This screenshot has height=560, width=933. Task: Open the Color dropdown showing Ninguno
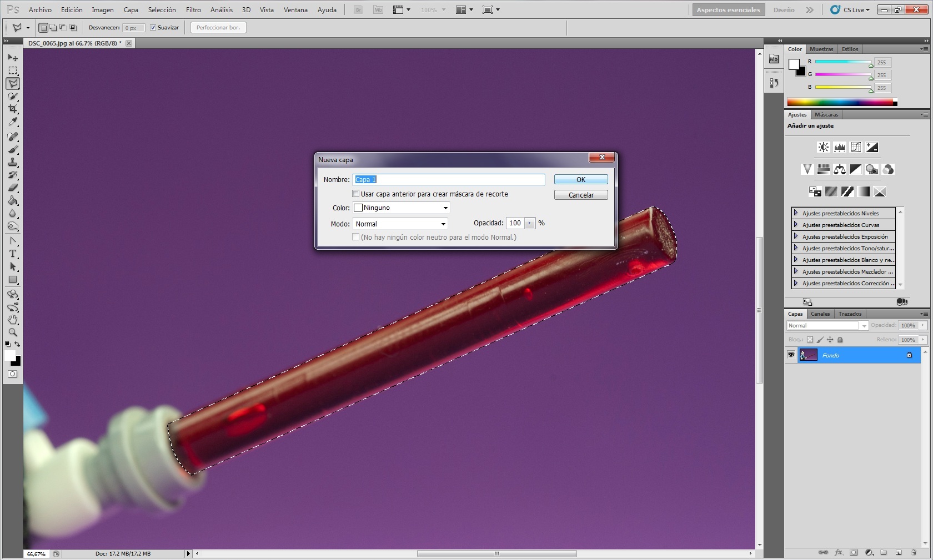point(401,208)
